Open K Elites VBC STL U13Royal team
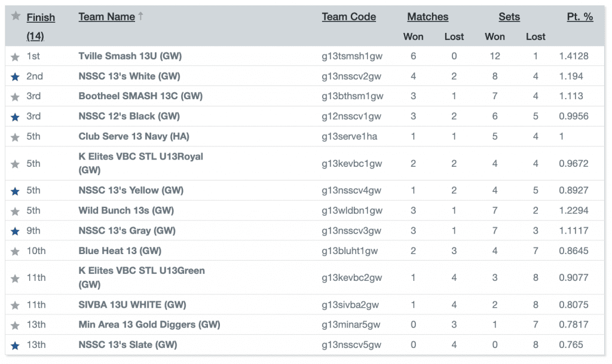Screen dimensions: 612x364 pos(140,163)
